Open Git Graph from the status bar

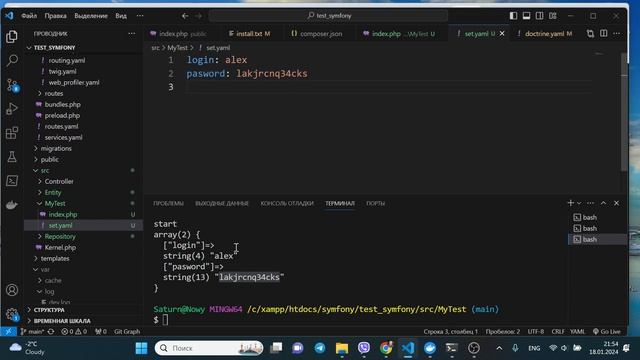click(x=127, y=331)
